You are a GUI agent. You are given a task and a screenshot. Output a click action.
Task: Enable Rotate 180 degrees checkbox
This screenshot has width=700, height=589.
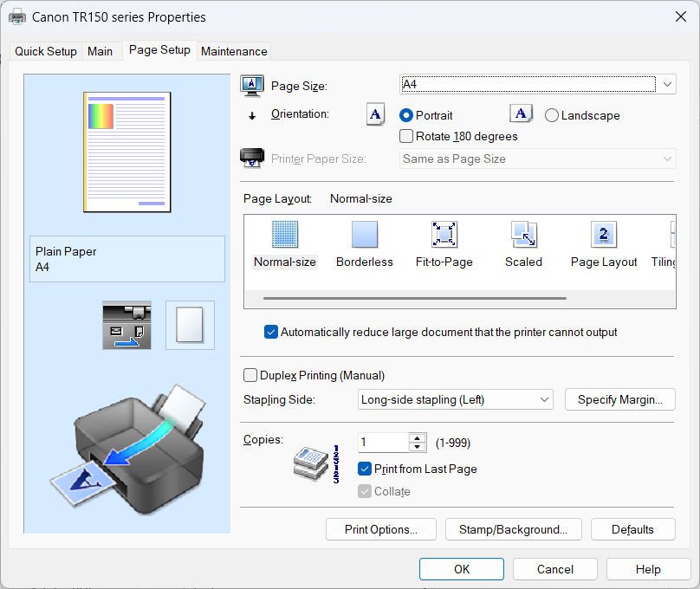pos(406,136)
